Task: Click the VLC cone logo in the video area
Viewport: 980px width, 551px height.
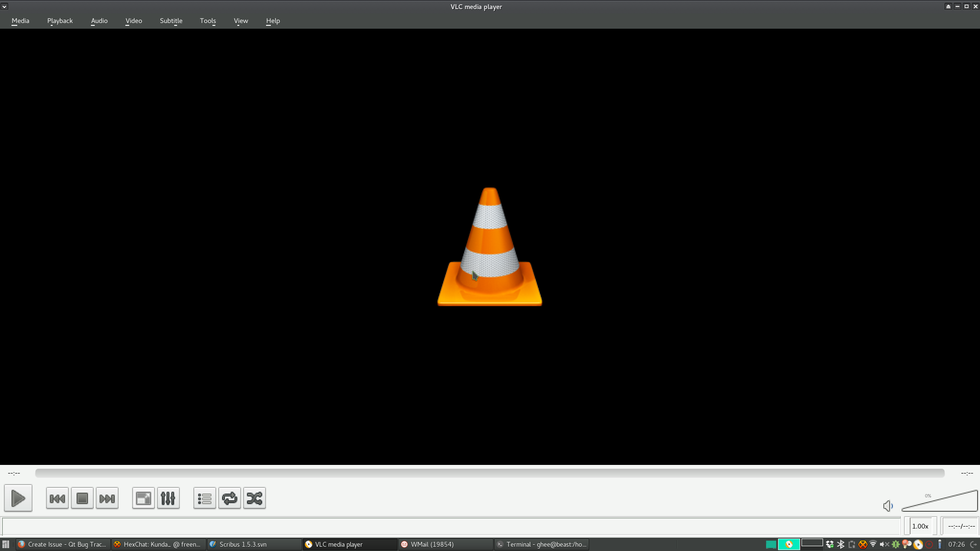Action: (x=490, y=247)
